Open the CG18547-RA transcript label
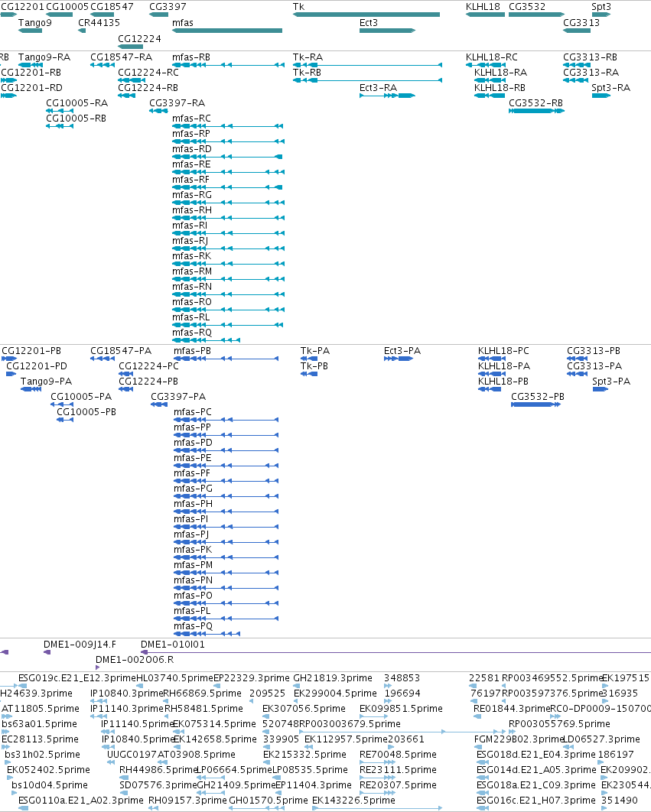This screenshot has height=812, width=651. point(122,57)
